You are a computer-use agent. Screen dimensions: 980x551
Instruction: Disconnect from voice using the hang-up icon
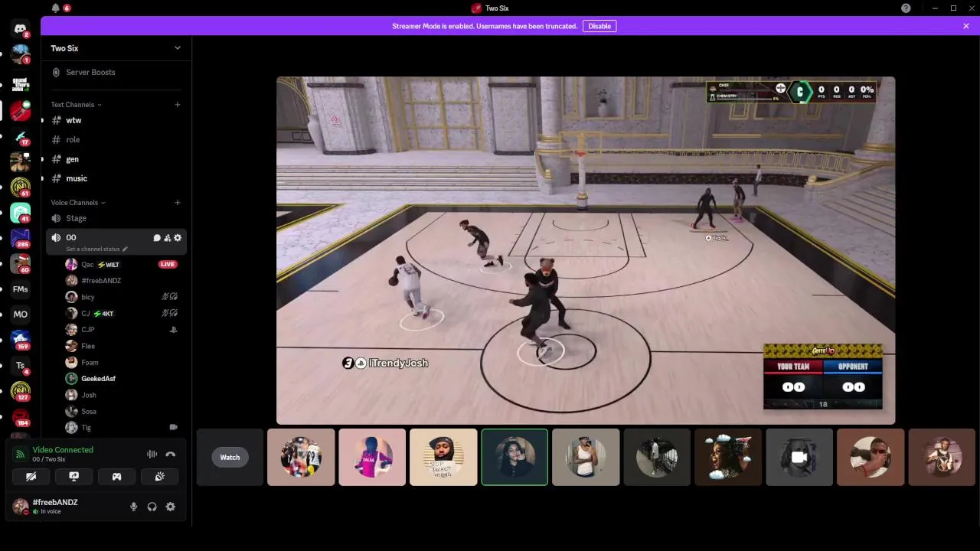[170, 454]
